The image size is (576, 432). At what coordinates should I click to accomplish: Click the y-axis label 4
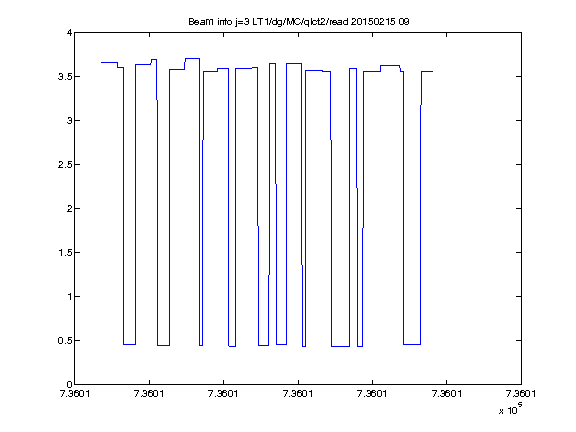click(x=69, y=33)
